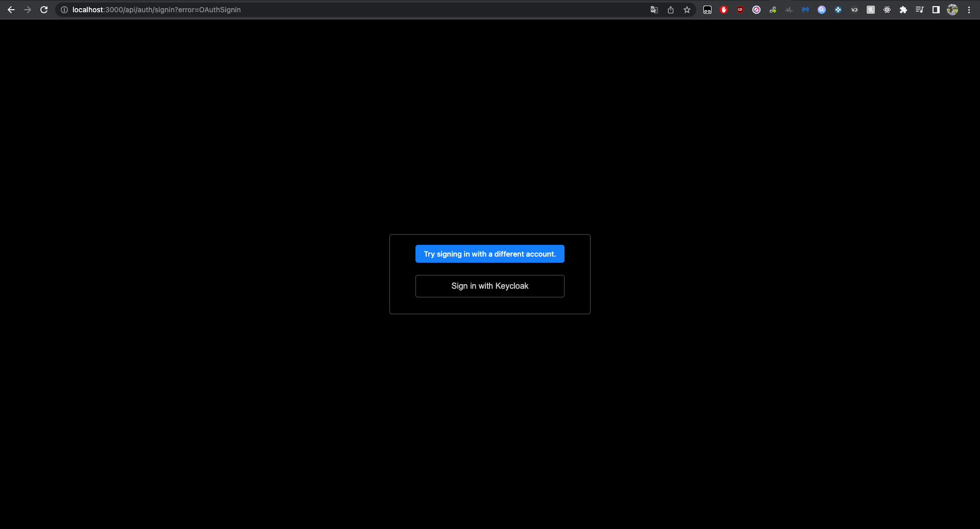Viewport: 980px width, 529px height.
Task: Open the red stop-hand AdBlock extension
Action: point(724,10)
